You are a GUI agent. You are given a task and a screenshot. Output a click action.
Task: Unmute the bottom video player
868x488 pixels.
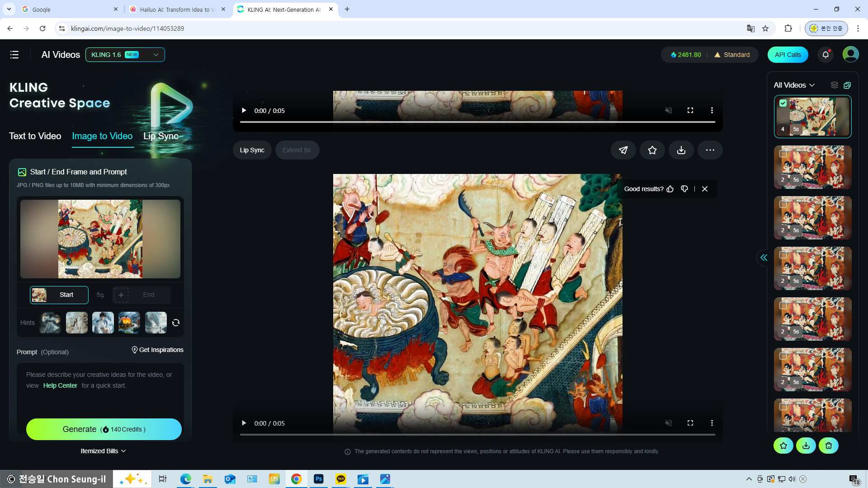click(x=668, y=423)
